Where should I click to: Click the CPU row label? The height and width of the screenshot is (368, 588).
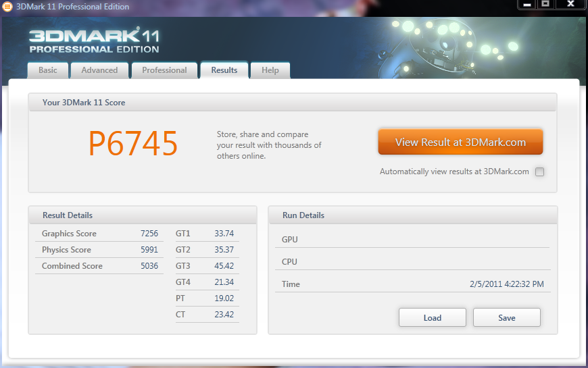pos(289,261)
